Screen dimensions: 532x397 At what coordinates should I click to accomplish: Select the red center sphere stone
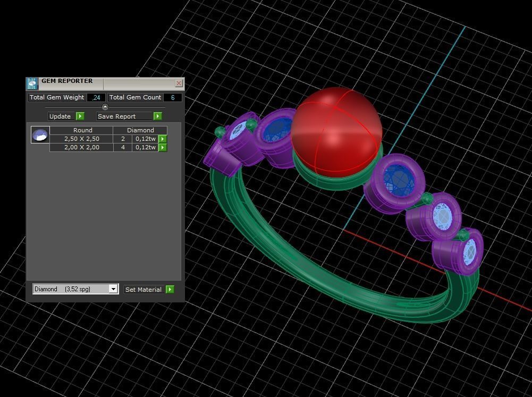[x=336, y=132]
